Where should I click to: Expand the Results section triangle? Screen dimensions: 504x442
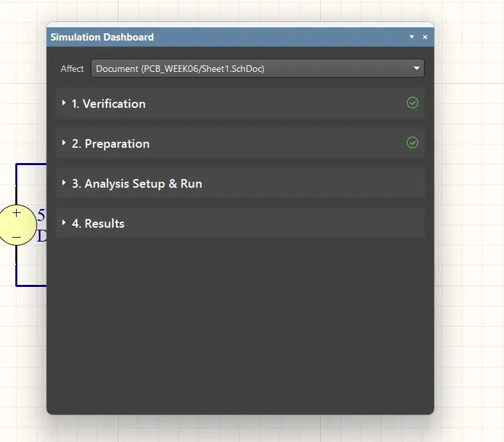pyautogui.click(x=64, y=223)
